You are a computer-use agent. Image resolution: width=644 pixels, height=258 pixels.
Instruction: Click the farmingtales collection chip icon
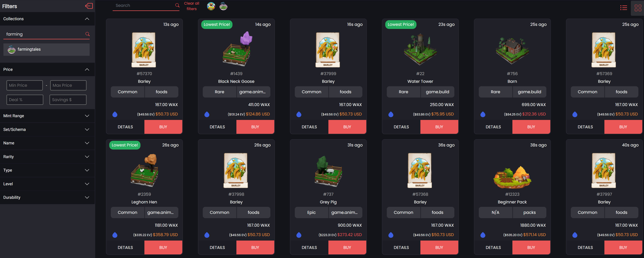point(223,6)
